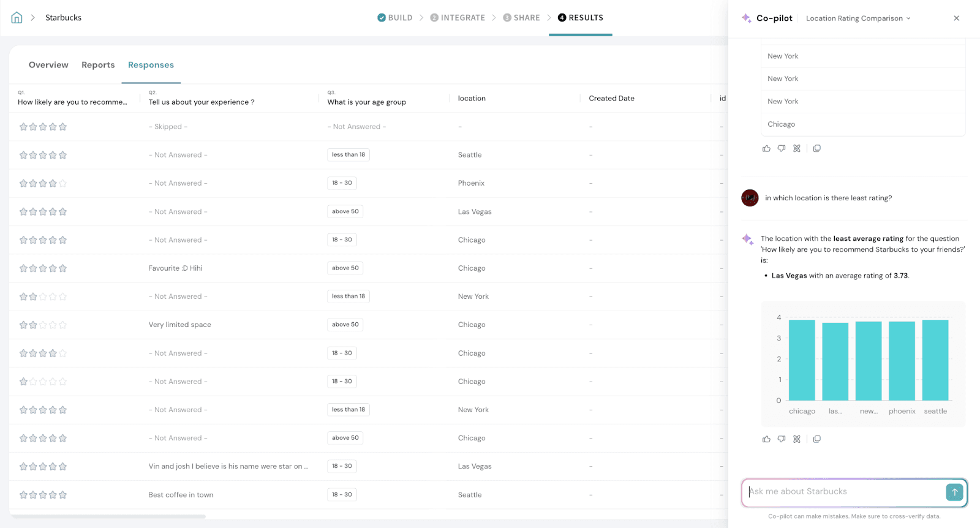This screenshot has width=980, height=528.
Task: Open the Location Rating Comparison dropdown
Action: point(858,18)
